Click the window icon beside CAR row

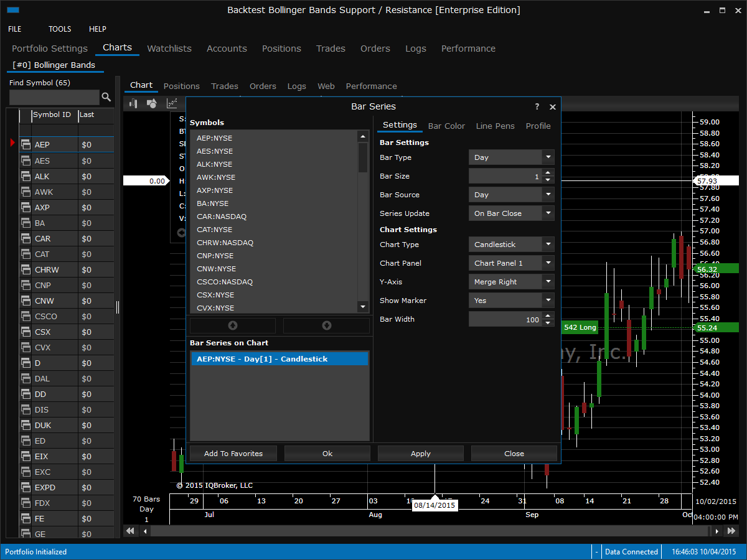point(26,238)
